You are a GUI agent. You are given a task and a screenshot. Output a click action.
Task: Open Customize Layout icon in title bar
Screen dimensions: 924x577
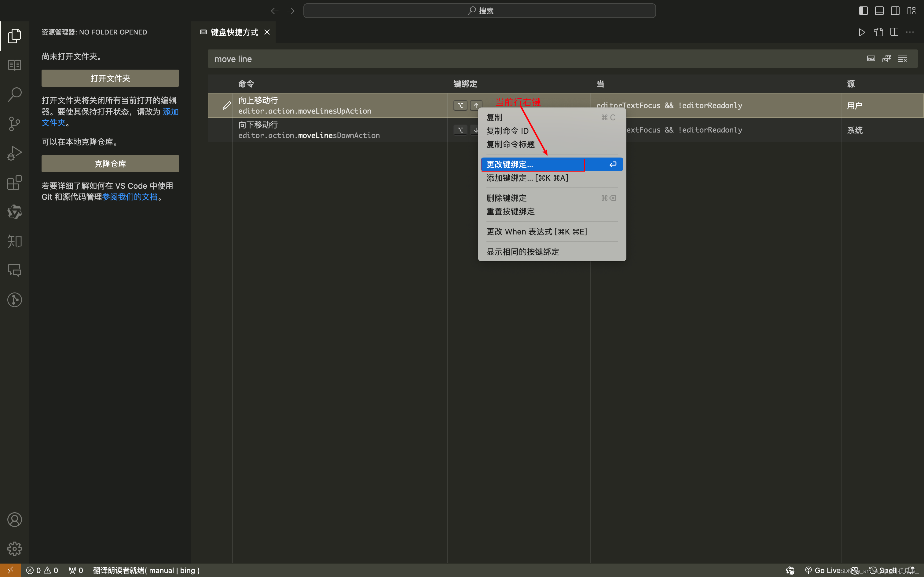pyautogui.click(x=911, y=11)
